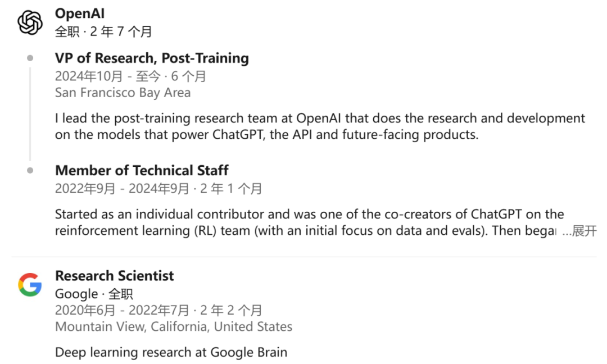Select the Member of Technical Staff title

pyautogui.click(x=142, y=170)
